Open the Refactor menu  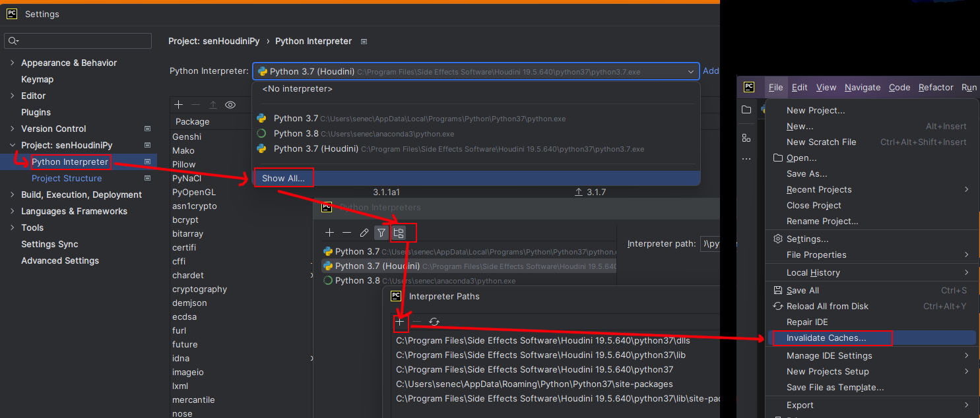click(936, 87)
